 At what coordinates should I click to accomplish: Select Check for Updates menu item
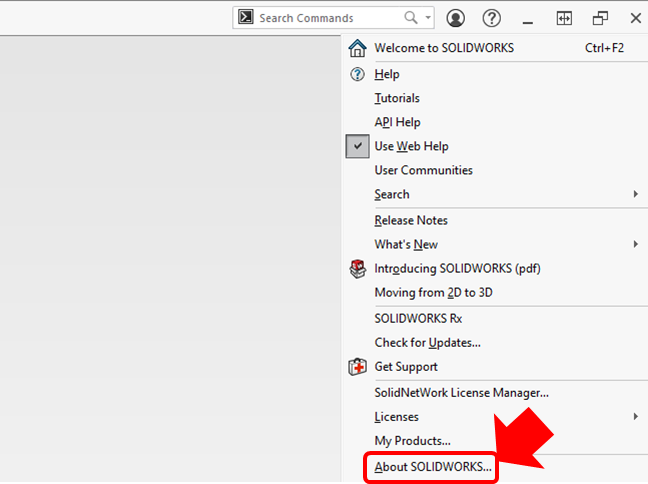click(x=427, y=343)
